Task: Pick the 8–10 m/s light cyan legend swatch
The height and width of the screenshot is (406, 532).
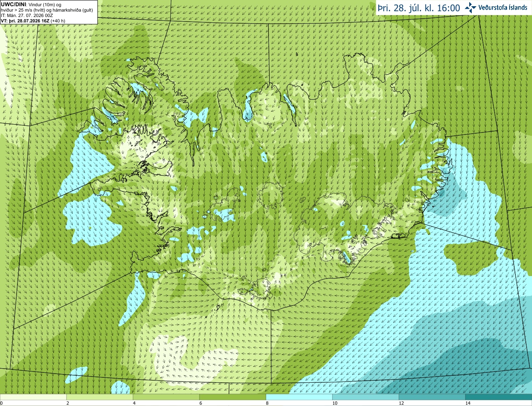Action: click(299, 397)
